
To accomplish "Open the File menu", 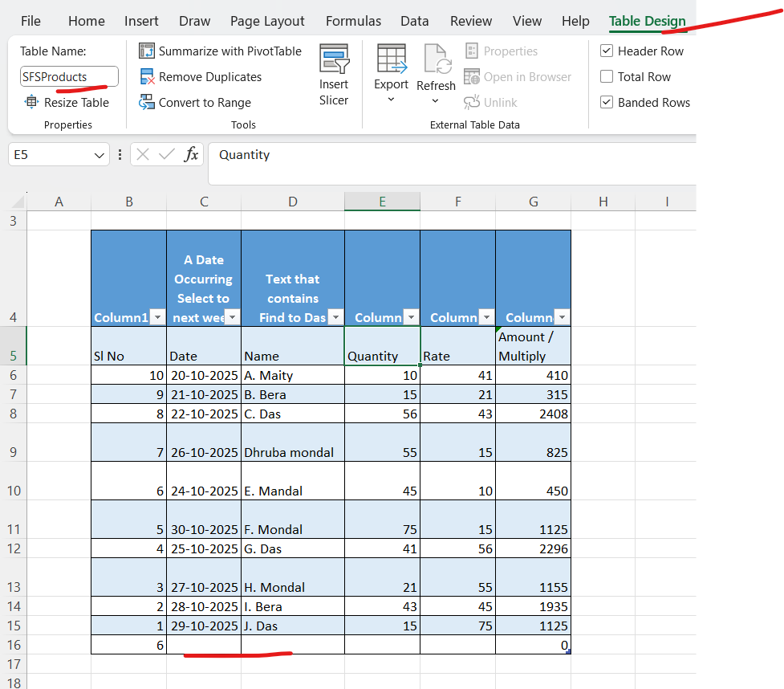I will (30, 22).
